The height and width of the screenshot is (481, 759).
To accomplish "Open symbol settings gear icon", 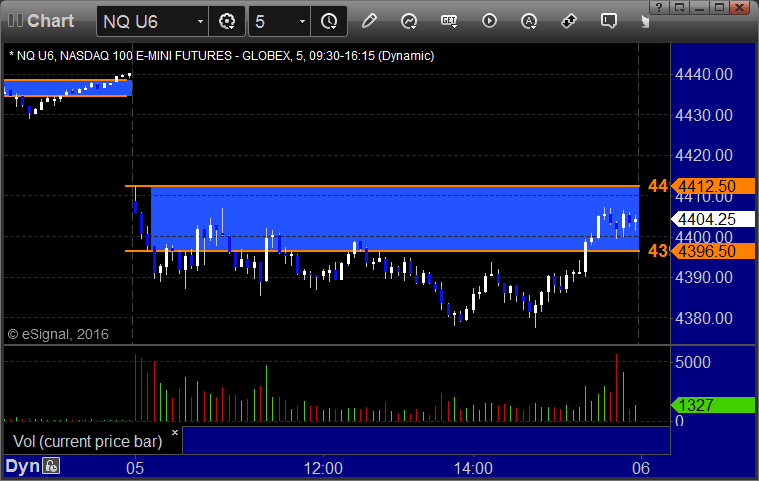I will click(227, 21).
